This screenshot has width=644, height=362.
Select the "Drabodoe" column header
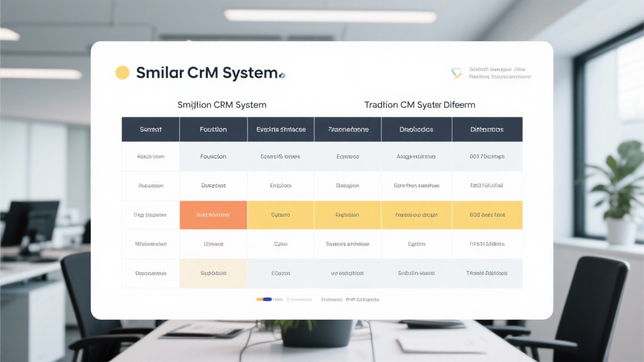click(x=417, y=129)
